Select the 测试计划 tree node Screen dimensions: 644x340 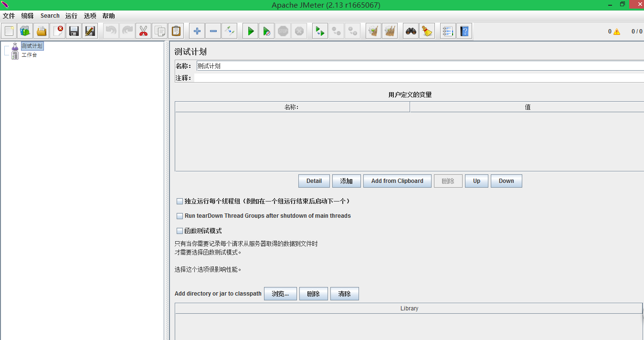32,46
